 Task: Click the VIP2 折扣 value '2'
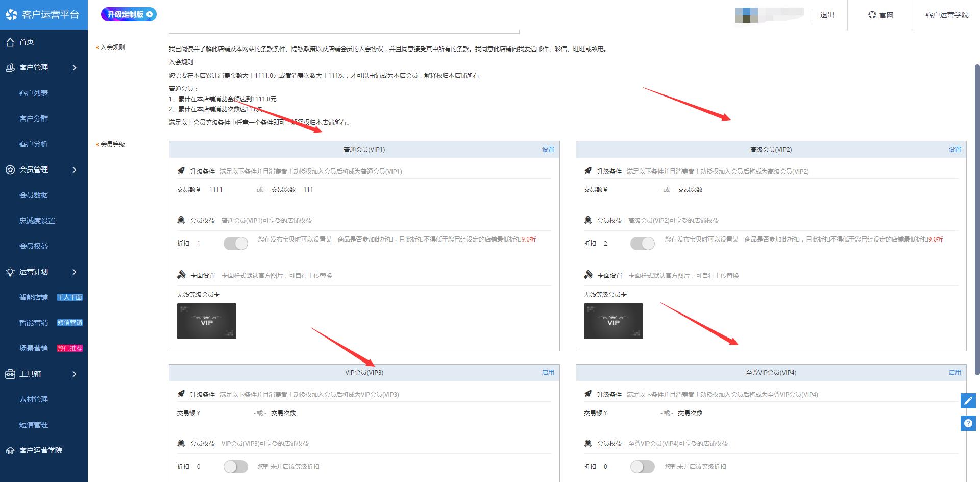click(x=605, y=244)
